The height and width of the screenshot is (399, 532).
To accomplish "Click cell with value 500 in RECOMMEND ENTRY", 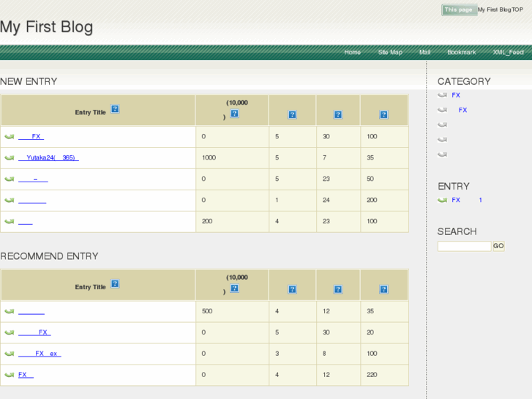I will (x=233, y=311).
